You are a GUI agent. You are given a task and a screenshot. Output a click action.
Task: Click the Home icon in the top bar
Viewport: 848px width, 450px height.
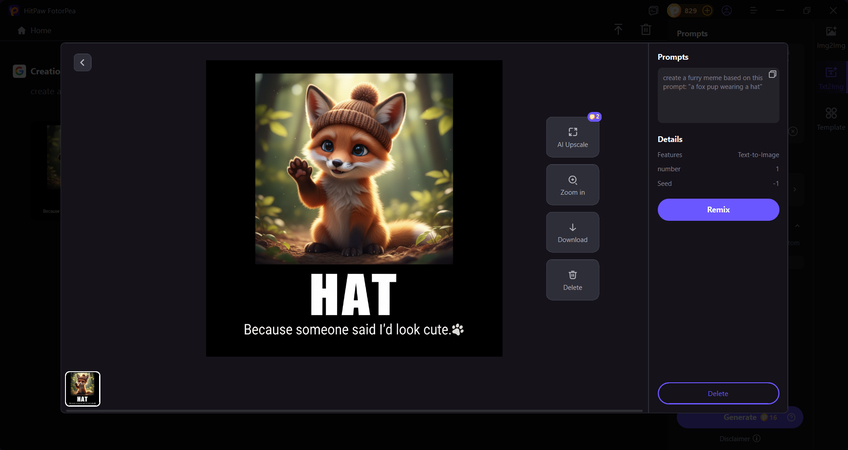(x=22, y=30)
